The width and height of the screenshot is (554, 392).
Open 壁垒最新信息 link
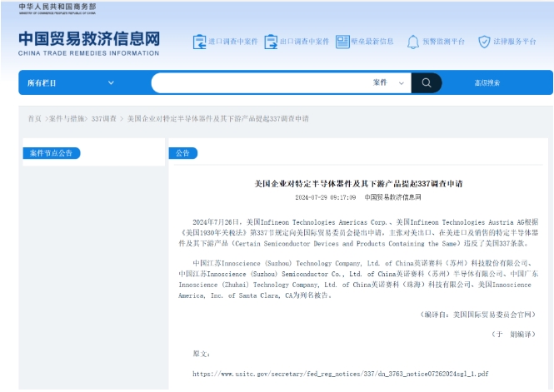[x=372, y=42]
